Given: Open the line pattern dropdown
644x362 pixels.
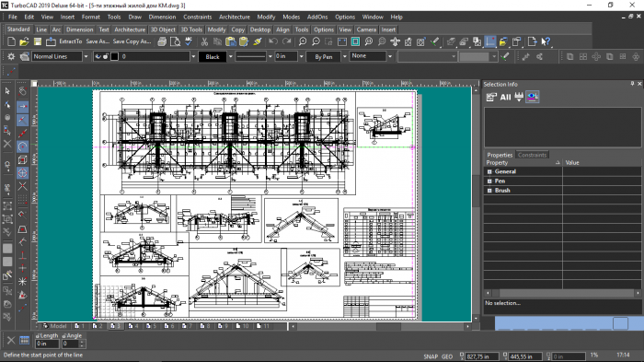Looking at the screenshot, I should tap(270, 56).
